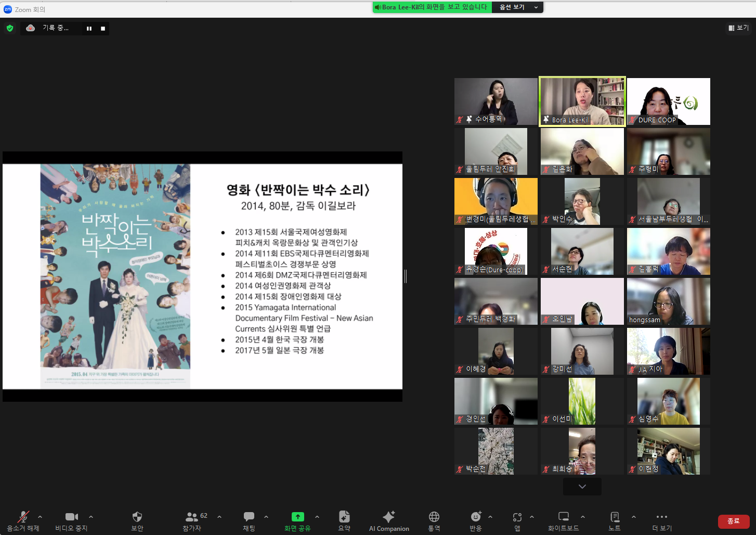The height and width of the screenshot is (535, 756).
Task: Open the 보기 view menu at top right
Action: point(739,28)
